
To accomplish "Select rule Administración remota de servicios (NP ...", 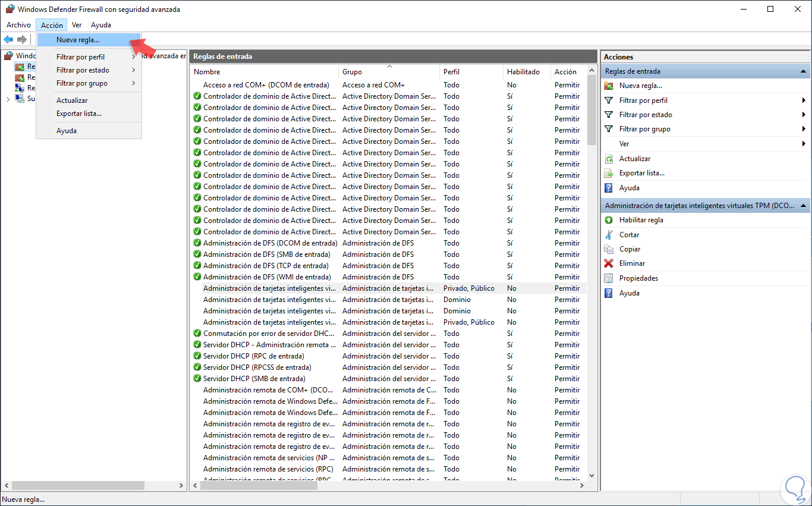I will point(269,458).
